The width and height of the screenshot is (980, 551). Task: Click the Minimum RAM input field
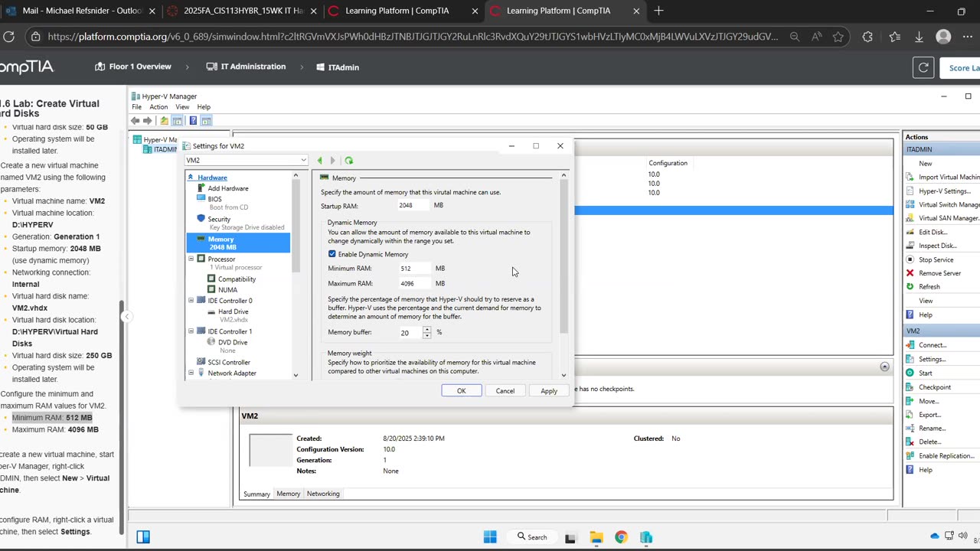click(x=414, y=269)
